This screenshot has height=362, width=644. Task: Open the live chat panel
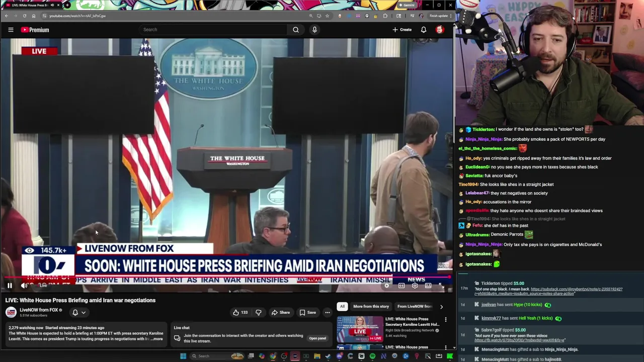click(x=317, y=338)
